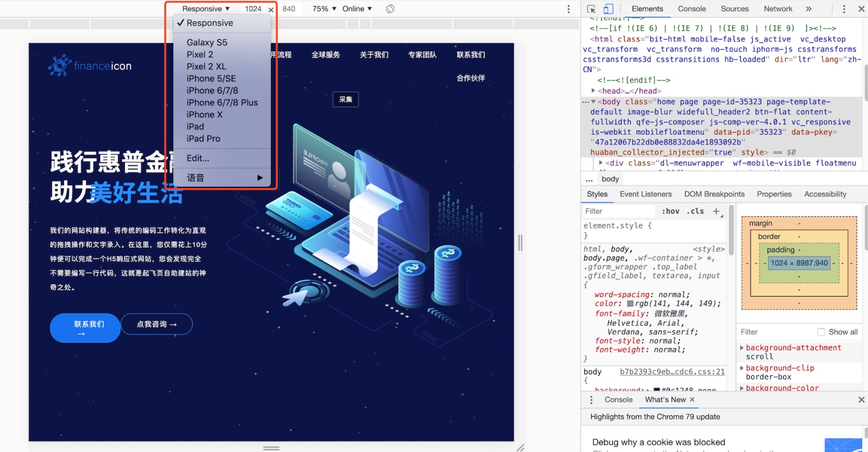Click the ellipsis before body breadcrumb

pyautogui.click(x=589, y=179)
